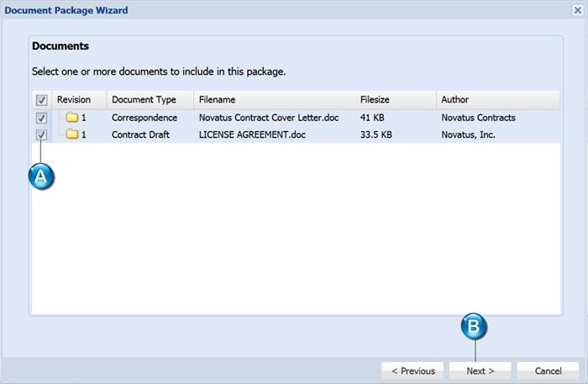Uncheck the LICENSE AGREEMENT.doc checkbox
The image size is (588, 384).
click(41, 134)
